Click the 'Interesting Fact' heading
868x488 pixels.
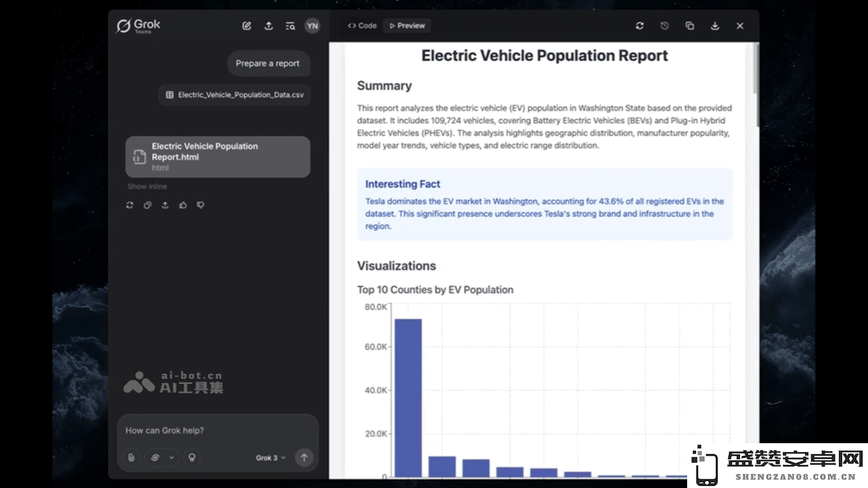[402, 184]
